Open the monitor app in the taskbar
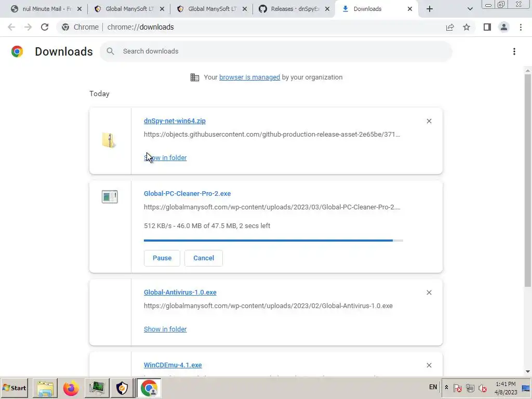The image size is (532, 399). 97,388
